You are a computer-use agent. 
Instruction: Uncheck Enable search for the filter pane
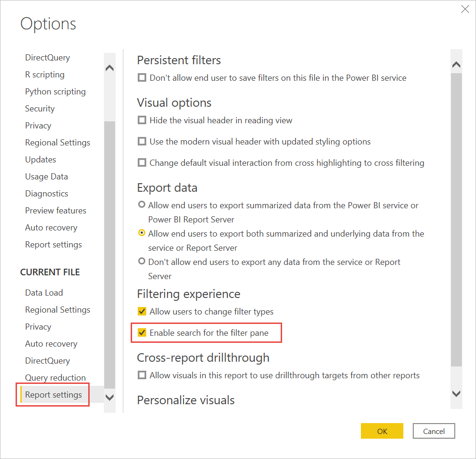[142, 332]
